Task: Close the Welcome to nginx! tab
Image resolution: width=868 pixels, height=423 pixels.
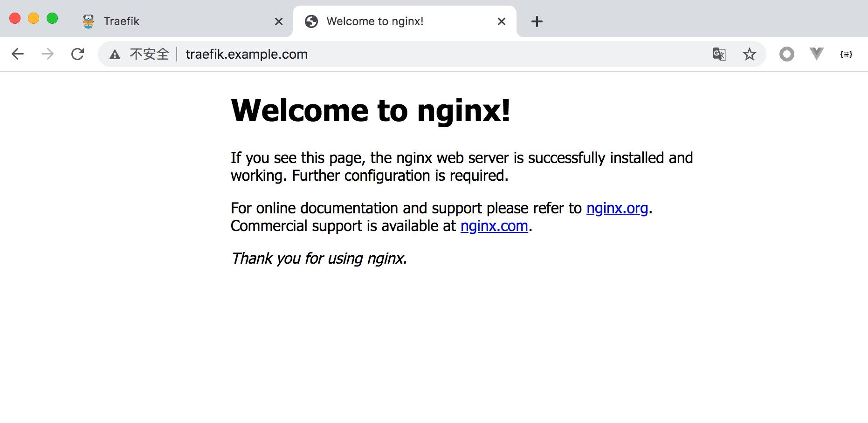Action: (502, 21)
